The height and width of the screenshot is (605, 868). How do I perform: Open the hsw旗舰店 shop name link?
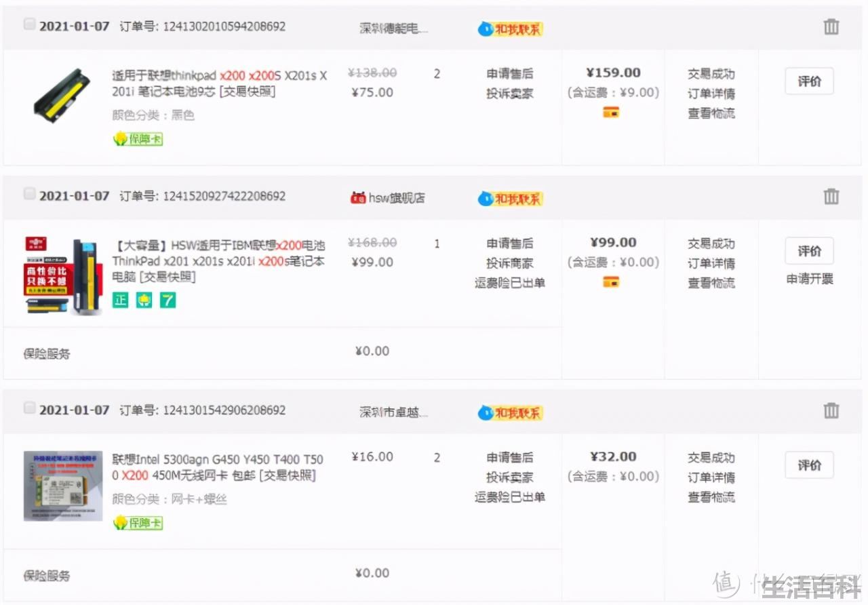(x=397, y=198)
